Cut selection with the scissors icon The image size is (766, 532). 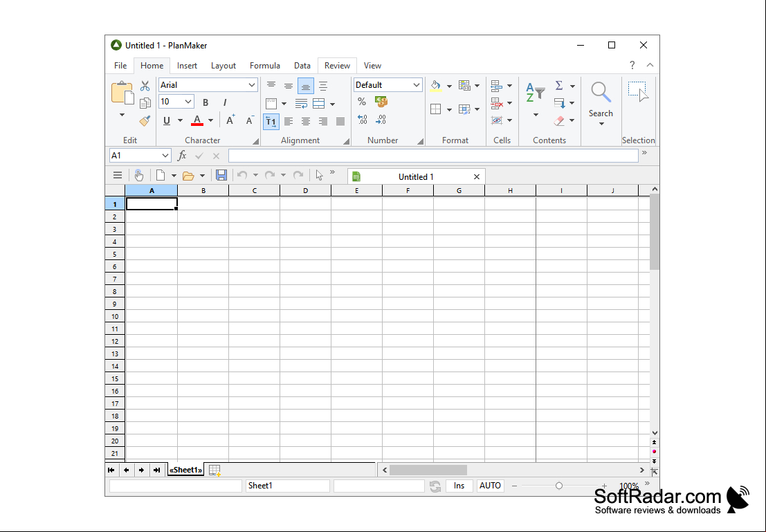tap(145, 86)
